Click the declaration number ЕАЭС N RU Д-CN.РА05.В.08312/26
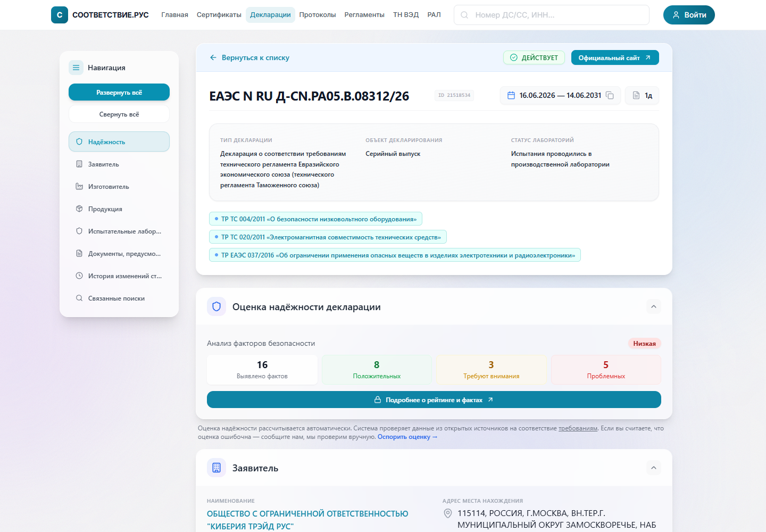766x532 pixels. [x=309, y=96]
